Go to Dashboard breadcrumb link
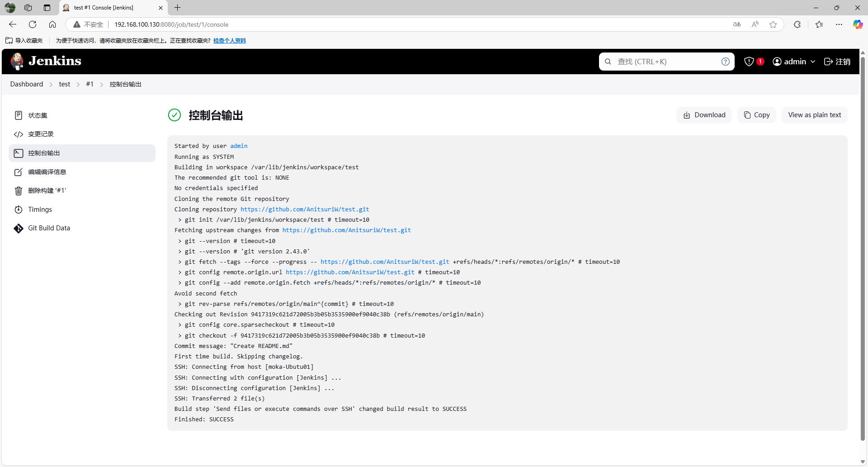The image size is (868, 467). [x=27, y=84]
